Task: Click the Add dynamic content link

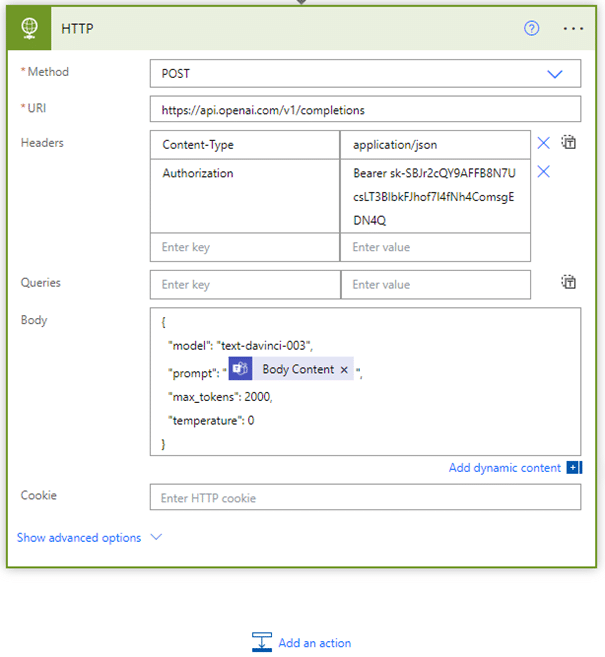Action: point(504,468)
